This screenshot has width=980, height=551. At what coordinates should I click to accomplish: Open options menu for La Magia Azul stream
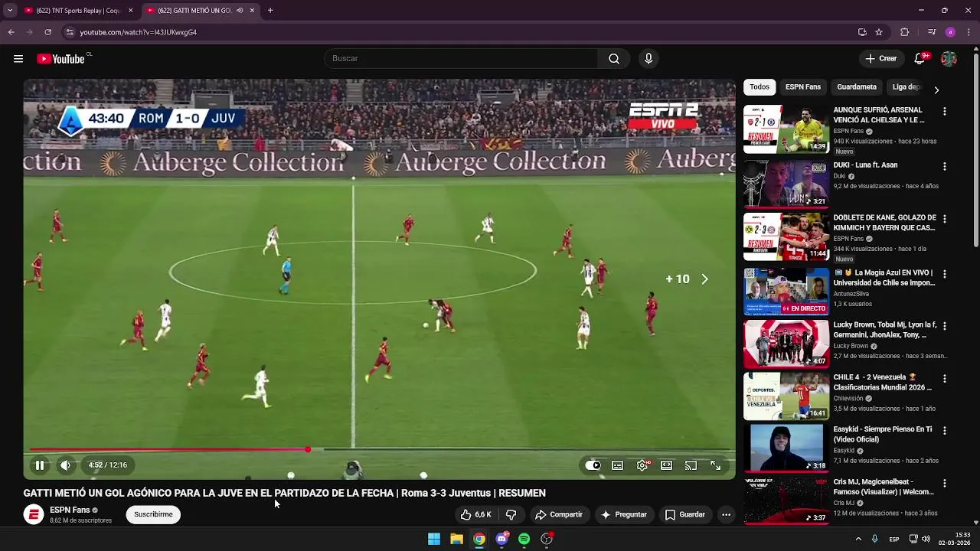(x=944, y=274)
